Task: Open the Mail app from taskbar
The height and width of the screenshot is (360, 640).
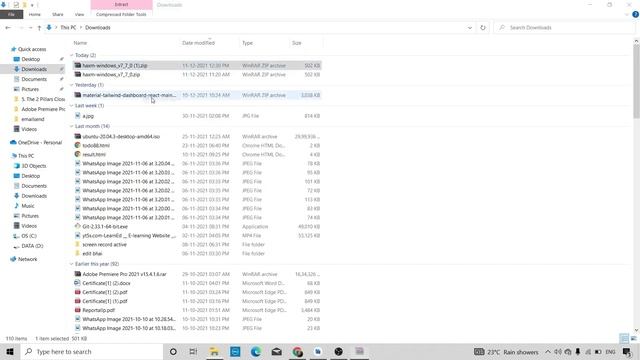Action: pos(276,351)
